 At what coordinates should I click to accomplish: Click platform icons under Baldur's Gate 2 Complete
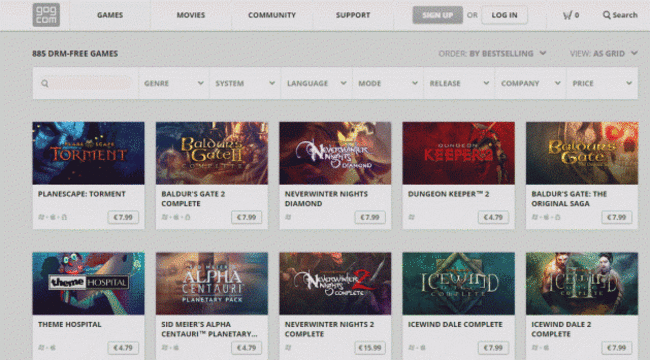(x=176, y=217)
